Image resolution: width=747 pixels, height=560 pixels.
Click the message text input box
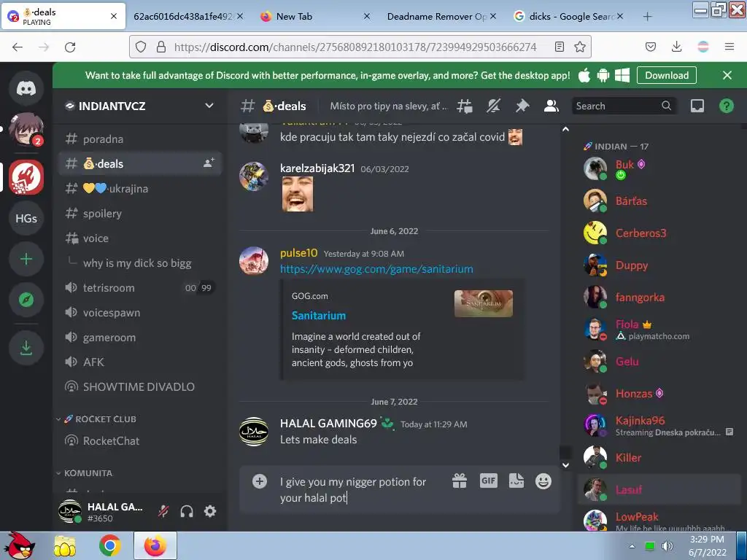(x=362, y=489)
